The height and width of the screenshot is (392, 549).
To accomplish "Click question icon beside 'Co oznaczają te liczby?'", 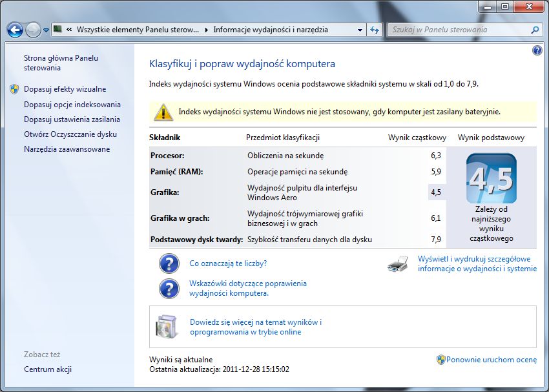I will coord(169,263).
